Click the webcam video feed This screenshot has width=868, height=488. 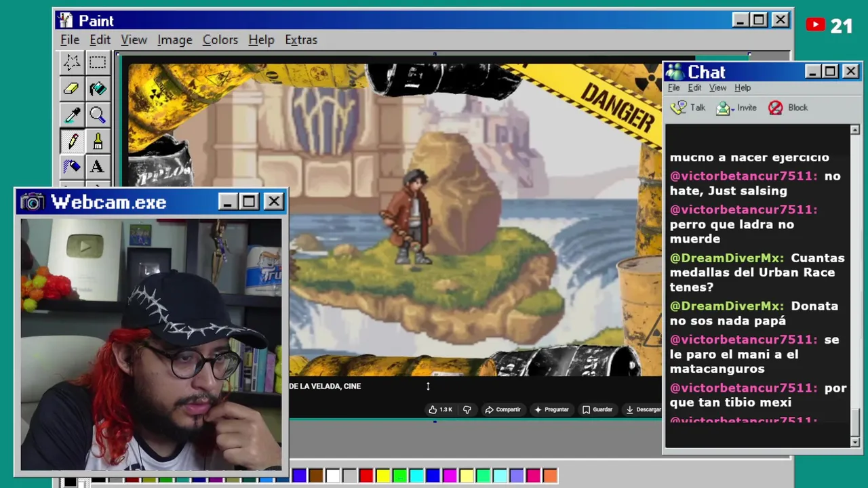pyautogui.click(x=151, y=344)
